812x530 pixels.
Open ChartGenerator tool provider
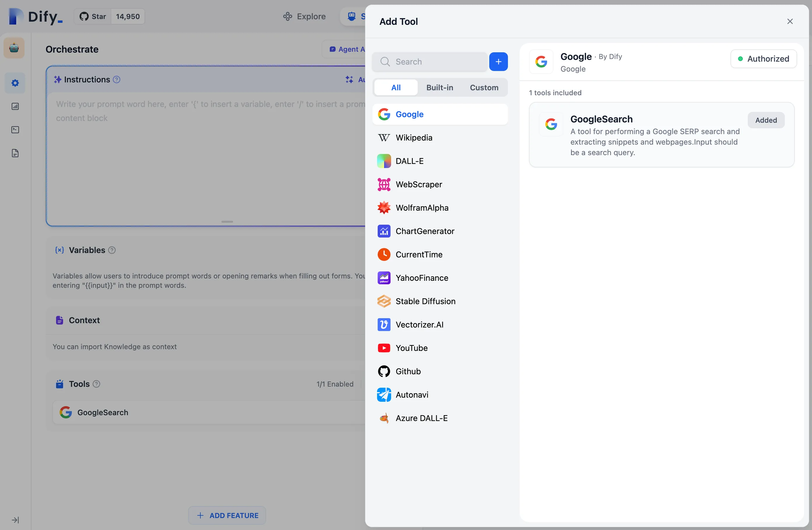[x=424, y=231]
